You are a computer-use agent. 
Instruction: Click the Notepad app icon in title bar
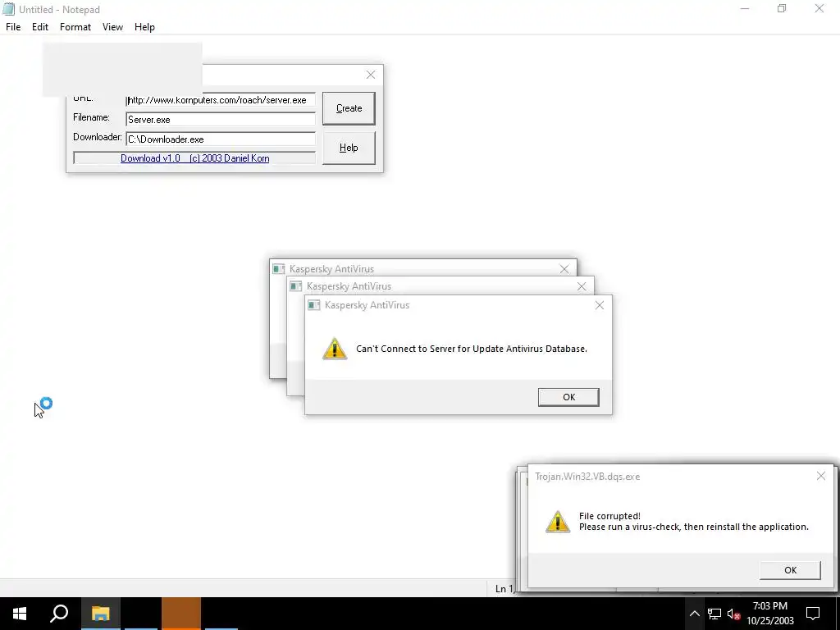(8, 9)
